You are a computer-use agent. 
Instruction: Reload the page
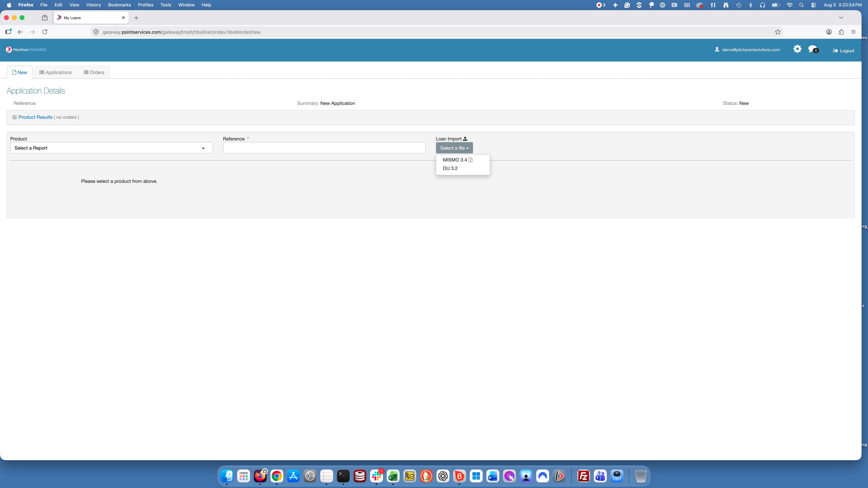(45, 32)
